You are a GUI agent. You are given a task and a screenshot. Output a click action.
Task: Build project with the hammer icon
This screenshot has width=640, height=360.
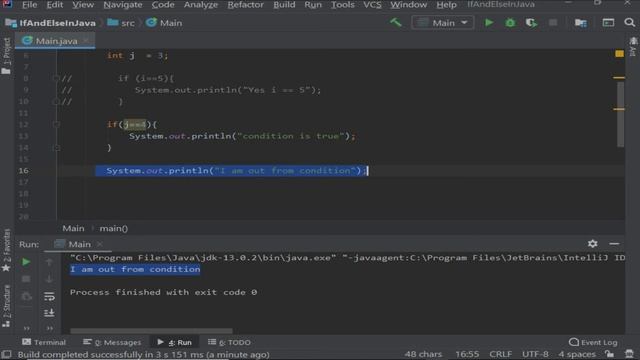click(x=396, y=22)
